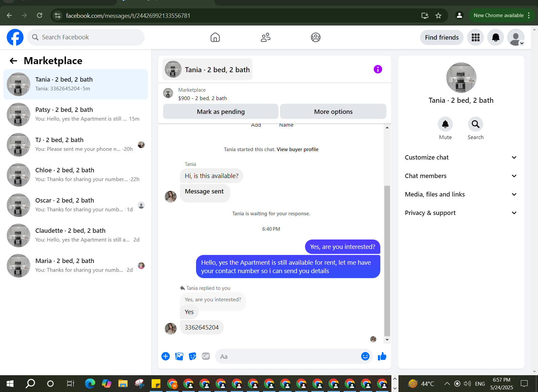Go to the Home feed icon

pyautogui.click(x=215, y=37)
